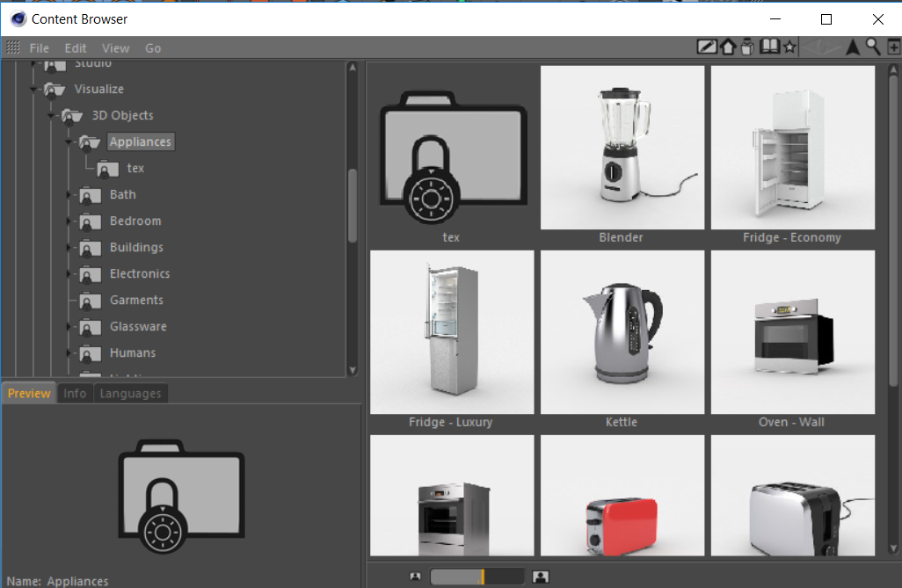This screenshot has width=902, height=588.
Task: Click the locked folder icon beside Glassware
Action: tap(90, 328)
